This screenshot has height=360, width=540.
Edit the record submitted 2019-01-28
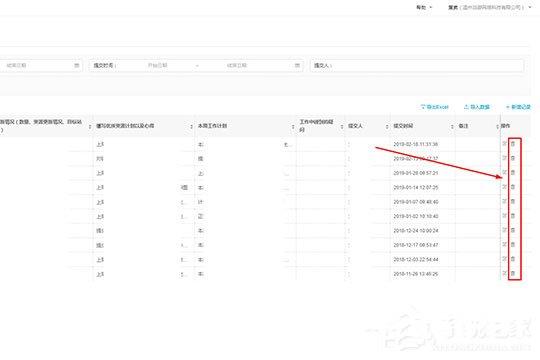click(505, 172)
